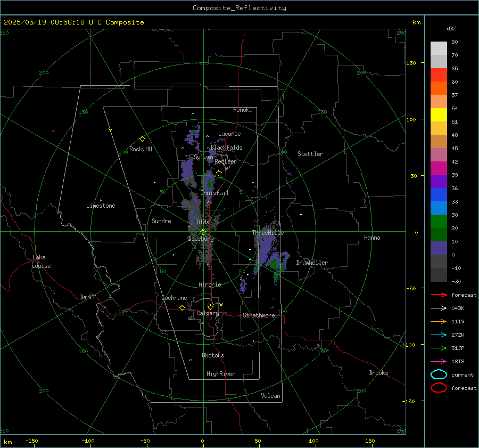Click the slate purple 10-0 dBZ swatch

pyautogui.click(x=439, y=248)
